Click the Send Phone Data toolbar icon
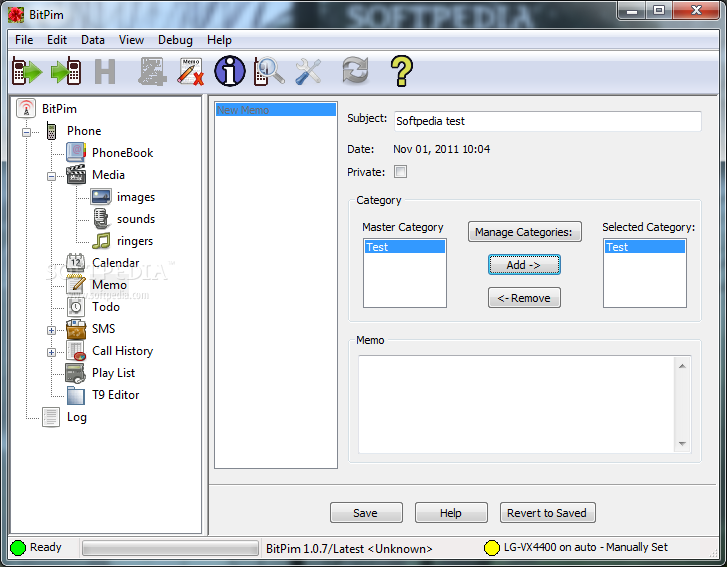The image size is (727, 567). tap(66, 71)
